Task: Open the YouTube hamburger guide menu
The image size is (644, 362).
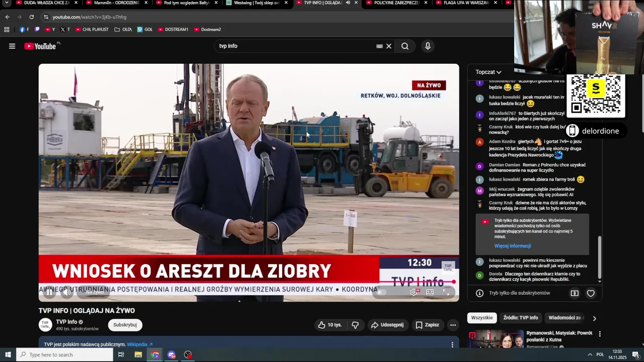Action: pyautogui.click(x=12, y=46)
